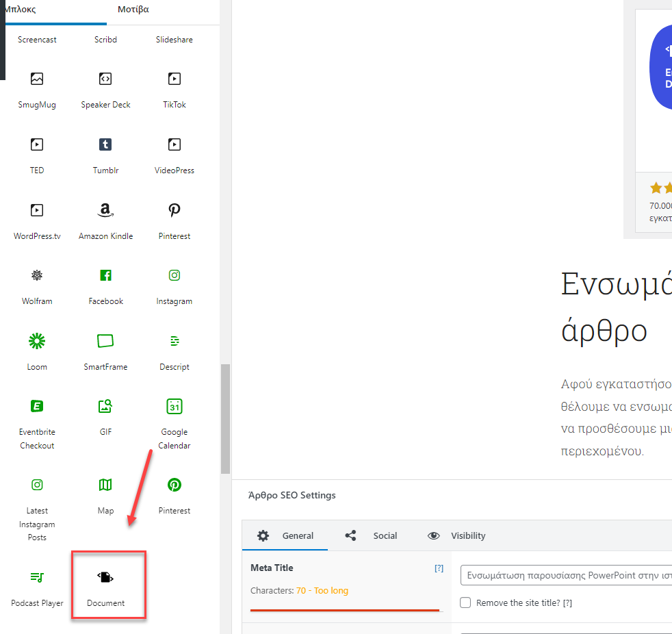The width and height of the screenshot is (672, 634).
Task: Click the star rating on plugin card
Action: pyautogui.click(x=660, y=188)
